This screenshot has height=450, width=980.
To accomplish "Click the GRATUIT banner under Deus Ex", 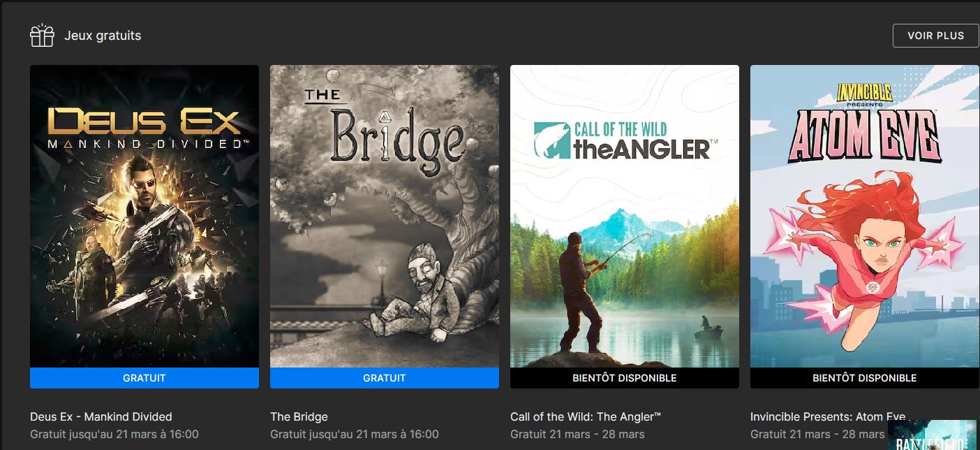I will 144,378.
